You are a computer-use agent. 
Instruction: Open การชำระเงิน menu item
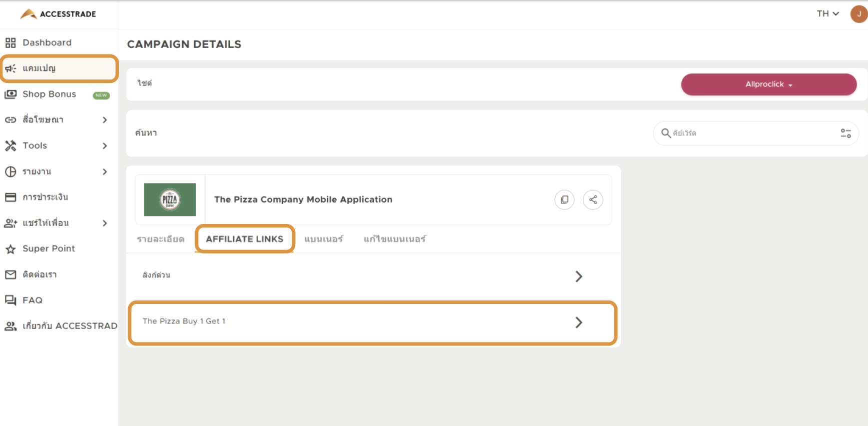point(45,197)
